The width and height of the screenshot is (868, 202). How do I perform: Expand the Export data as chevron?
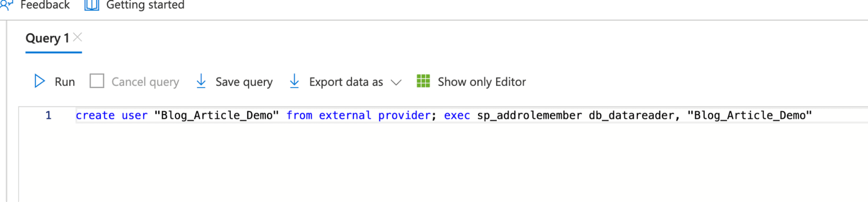pos(396,82)
